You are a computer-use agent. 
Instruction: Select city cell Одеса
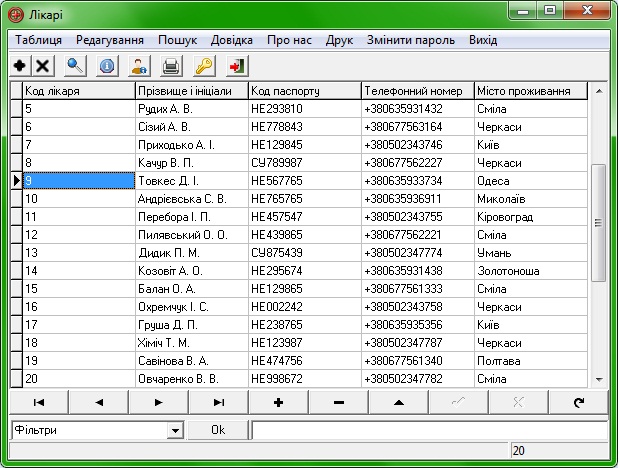(x=531, y=181)
